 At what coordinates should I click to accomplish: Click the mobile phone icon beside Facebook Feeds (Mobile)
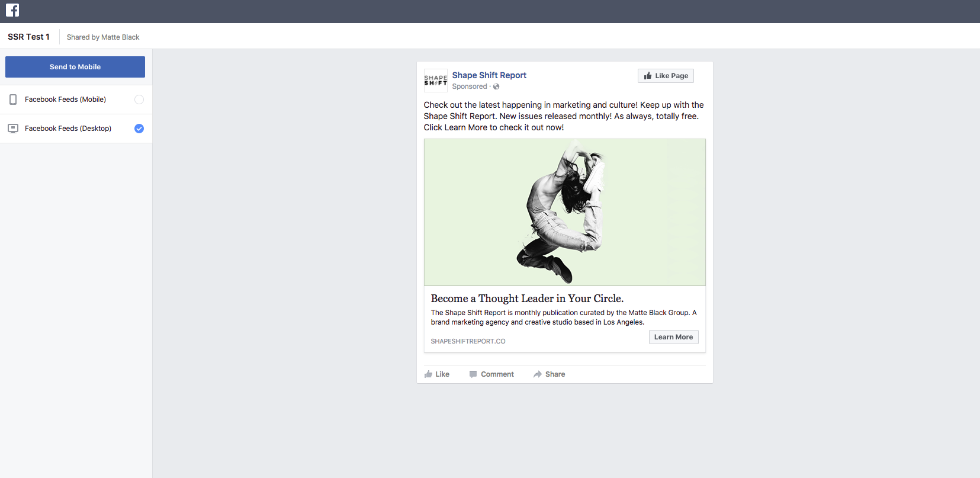coord(13,100)
